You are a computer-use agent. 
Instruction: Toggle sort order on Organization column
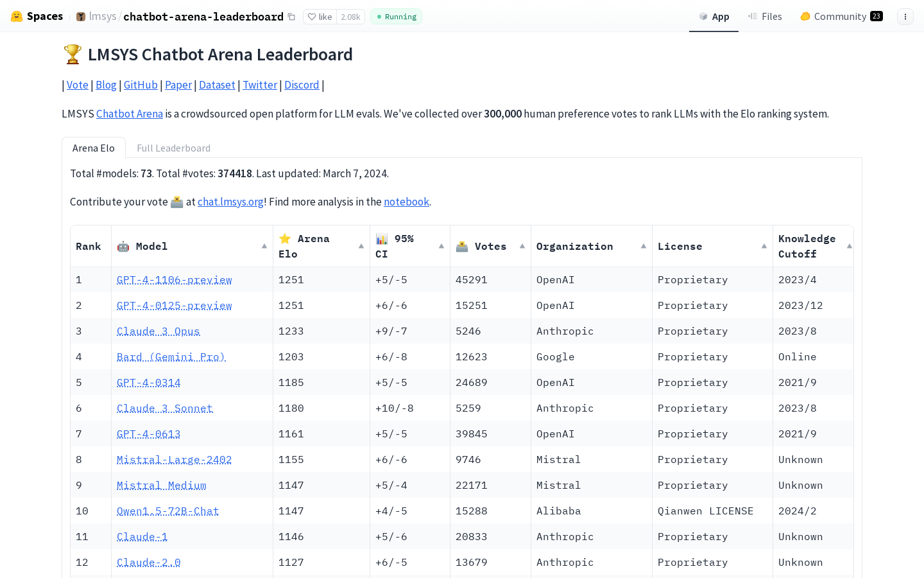[644, 246]
